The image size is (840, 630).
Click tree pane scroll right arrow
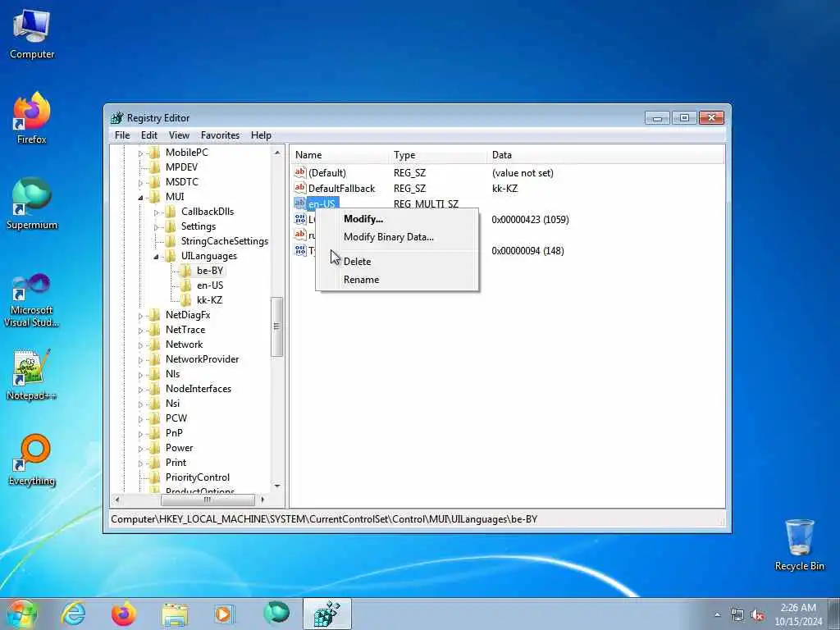pos(262,500)
